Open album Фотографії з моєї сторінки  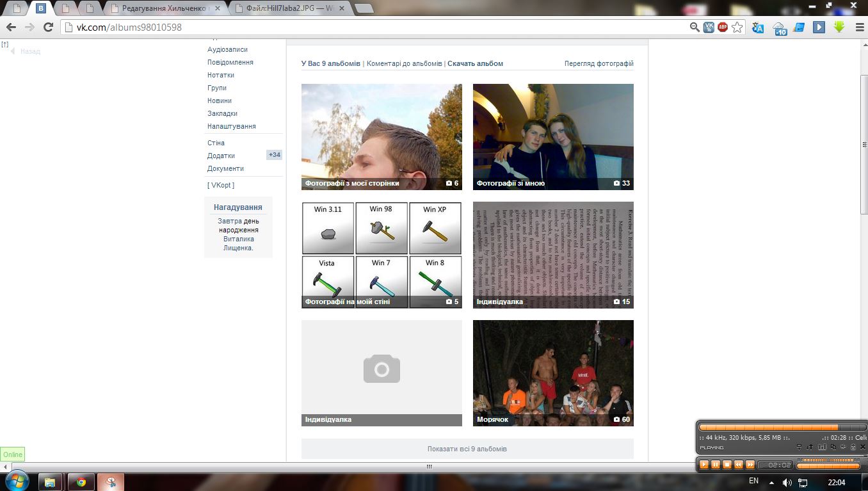tap(382, 137)
